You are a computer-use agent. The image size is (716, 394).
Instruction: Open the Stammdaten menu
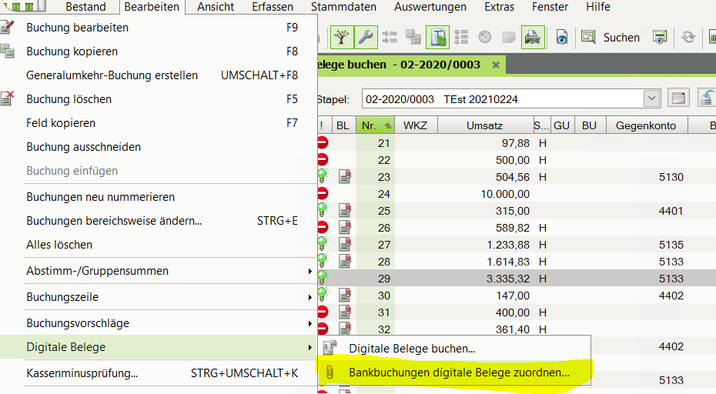tap(343, 7)
